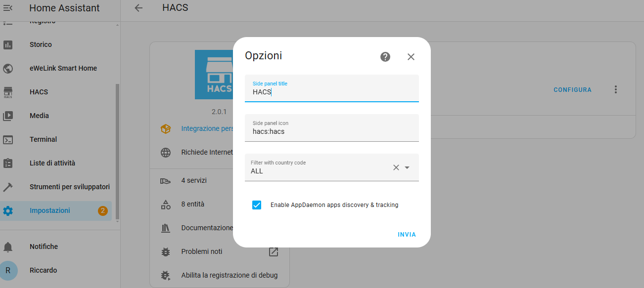The image size is (644, 288).
Task: Open Riccardo user profile avatar
Action: [8, 270]
